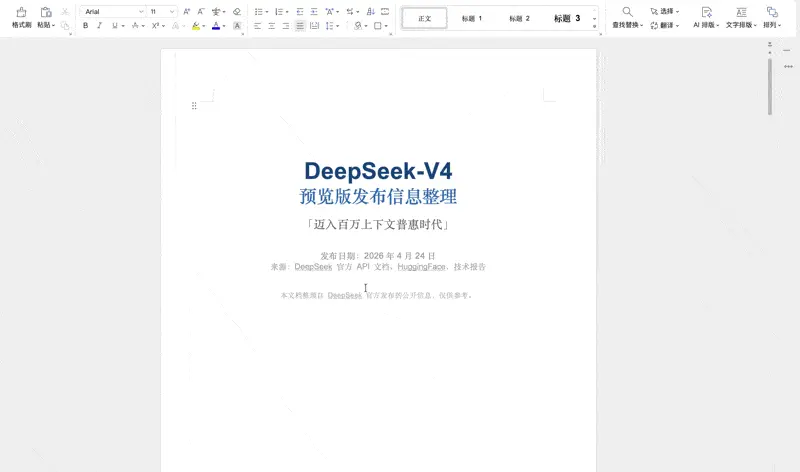This screenshot has width=800, height=472.
Task: Increase font size with A+ icon
Action: [x=187, y=11]
